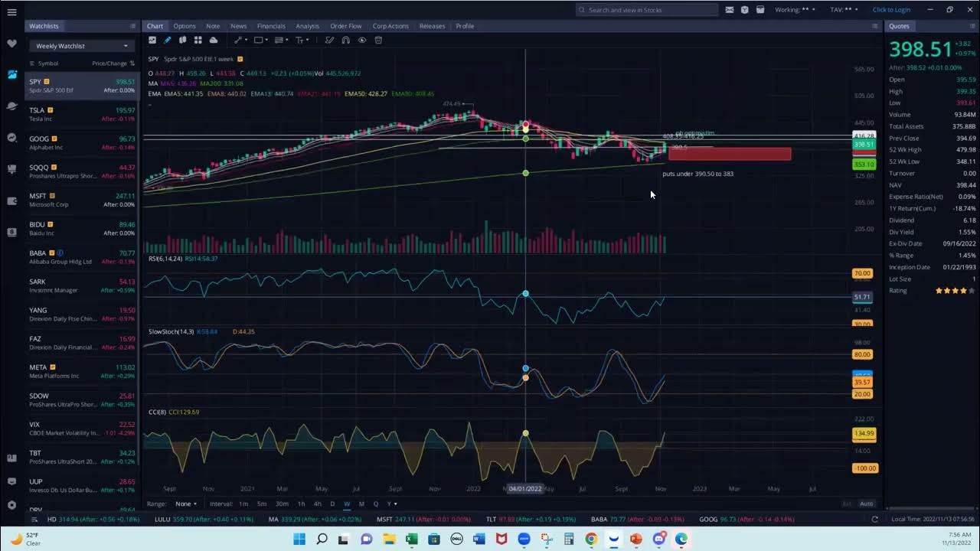
Task: Click the cube icon in the top bar
Action: (x=744, y=10)
